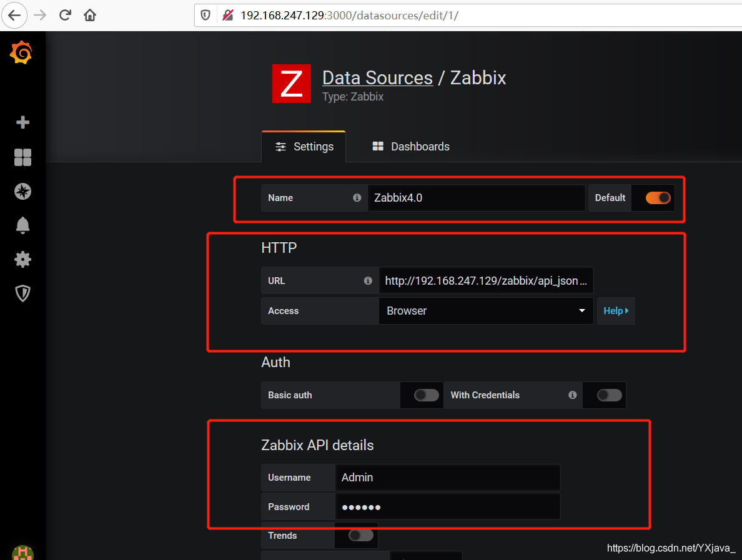
Task: Click the Password field
Action: (x=448, y=506)
